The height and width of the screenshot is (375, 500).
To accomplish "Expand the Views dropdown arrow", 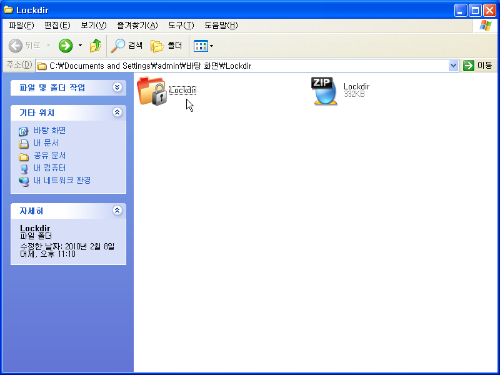I will 211,46.
